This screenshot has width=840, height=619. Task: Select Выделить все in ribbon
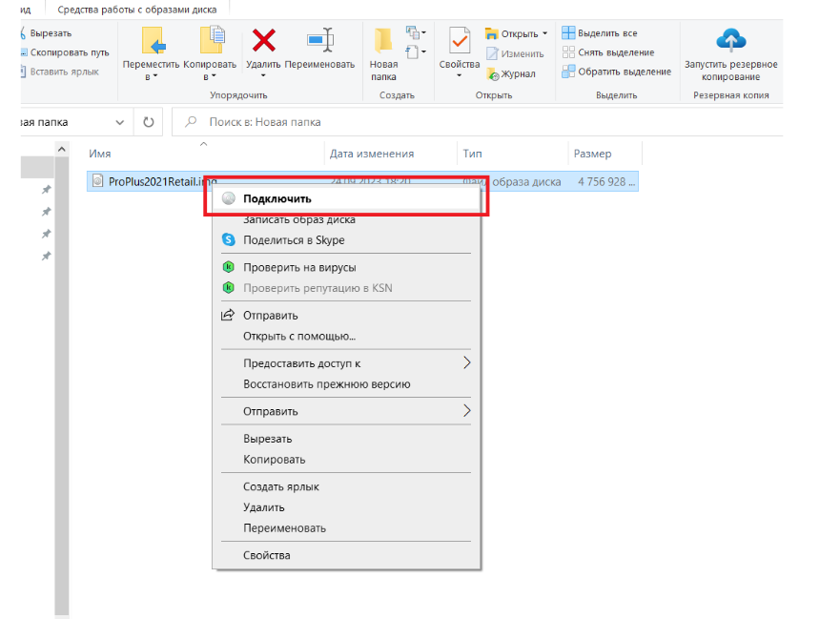click(602, 33)
